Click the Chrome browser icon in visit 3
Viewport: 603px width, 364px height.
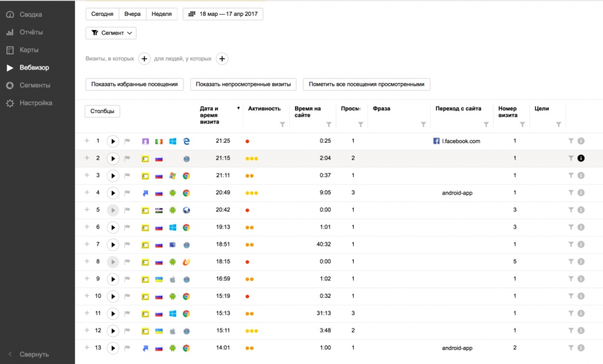[186, 176]
